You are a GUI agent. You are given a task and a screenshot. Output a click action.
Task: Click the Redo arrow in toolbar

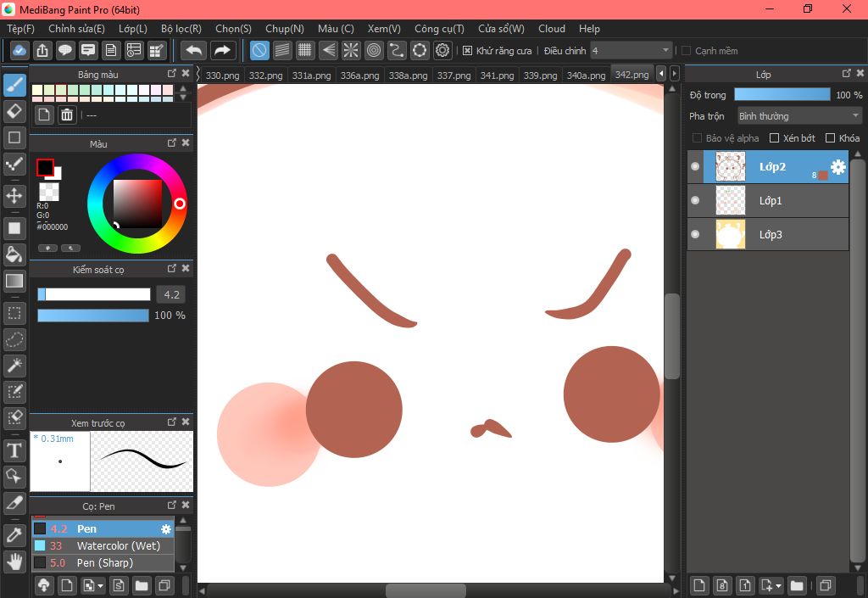[223, 50]
